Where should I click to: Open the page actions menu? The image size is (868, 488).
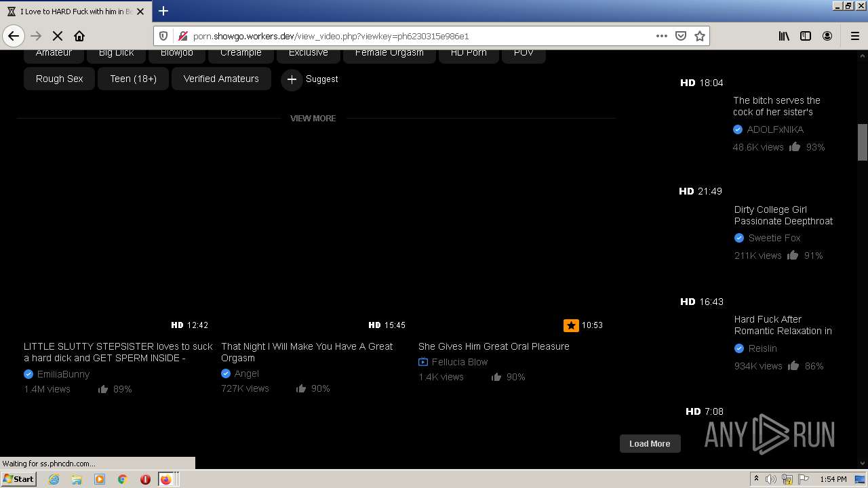pos(662,36)
